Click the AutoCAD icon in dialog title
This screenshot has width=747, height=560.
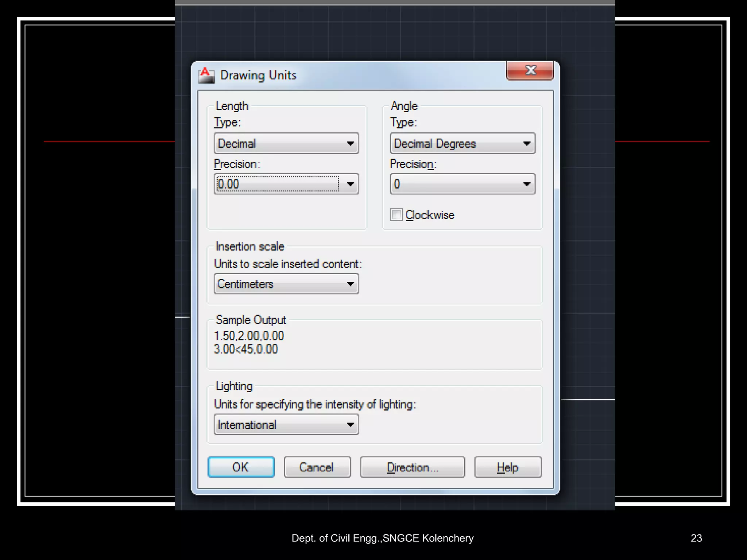206,75
